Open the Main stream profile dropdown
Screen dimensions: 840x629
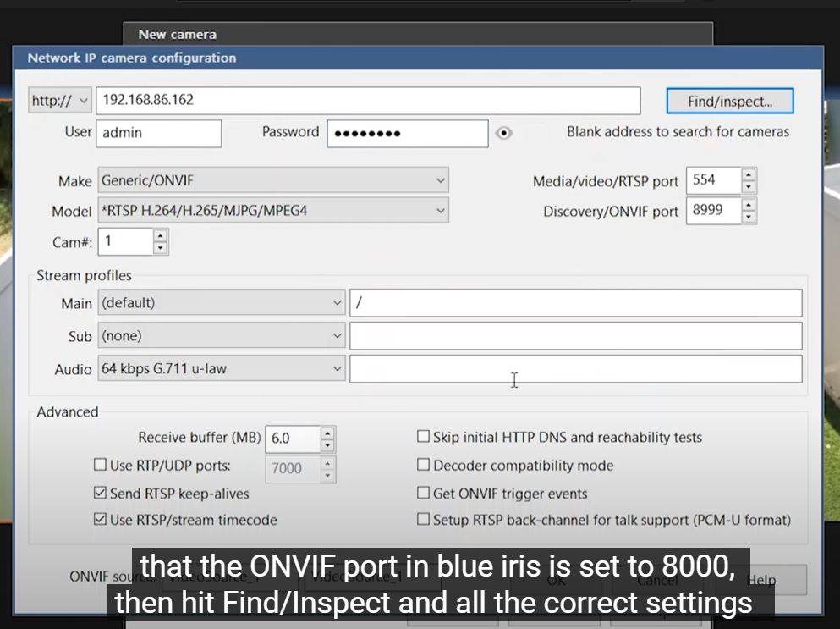click(221, 303)
